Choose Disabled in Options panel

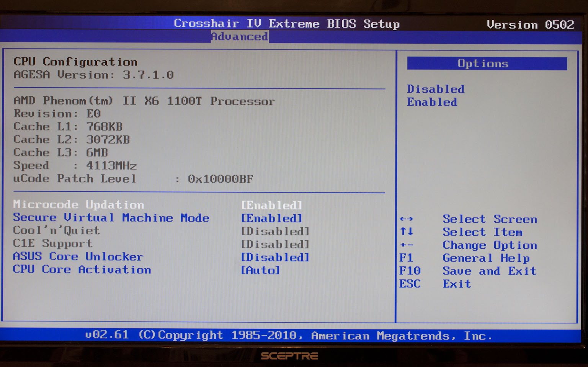[436, 89]
